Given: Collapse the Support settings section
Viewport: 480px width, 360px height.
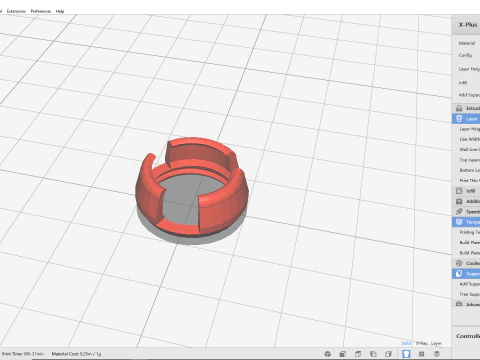Looking at the screenshot, I should tap(466, 273).
